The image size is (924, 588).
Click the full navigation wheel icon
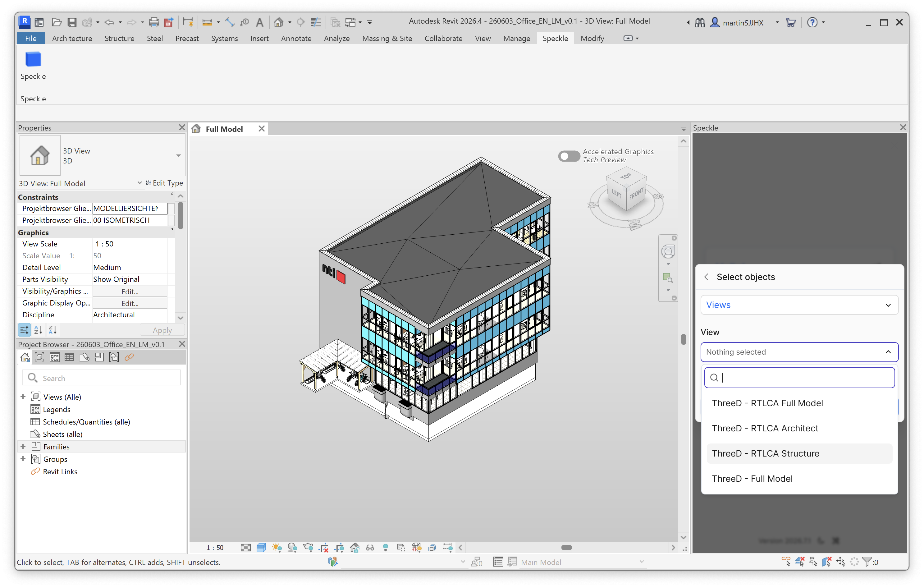668,252
